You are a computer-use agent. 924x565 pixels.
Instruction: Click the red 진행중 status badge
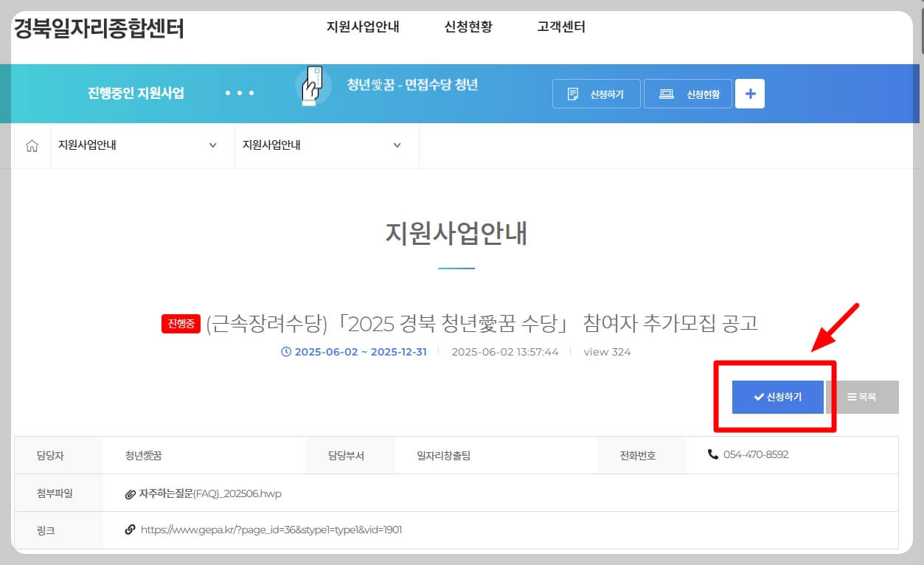(180, 324)
